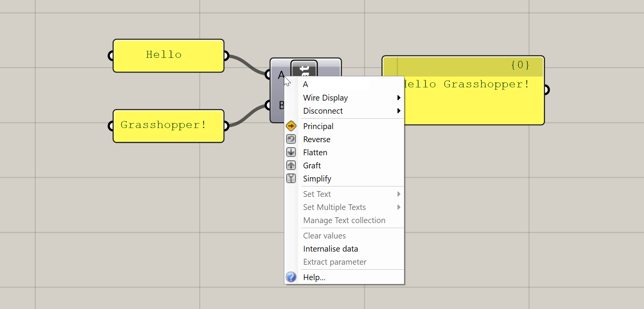Image resolution: width=644 pixels, height=309 pixels.
Task: Choose Reverse in the context menu
Action: click(x=344, y=139)
